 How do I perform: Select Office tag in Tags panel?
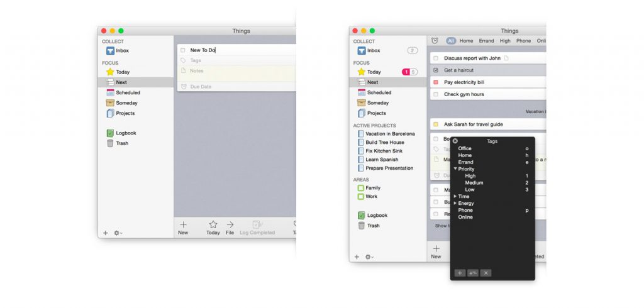(x=465, y=149)
